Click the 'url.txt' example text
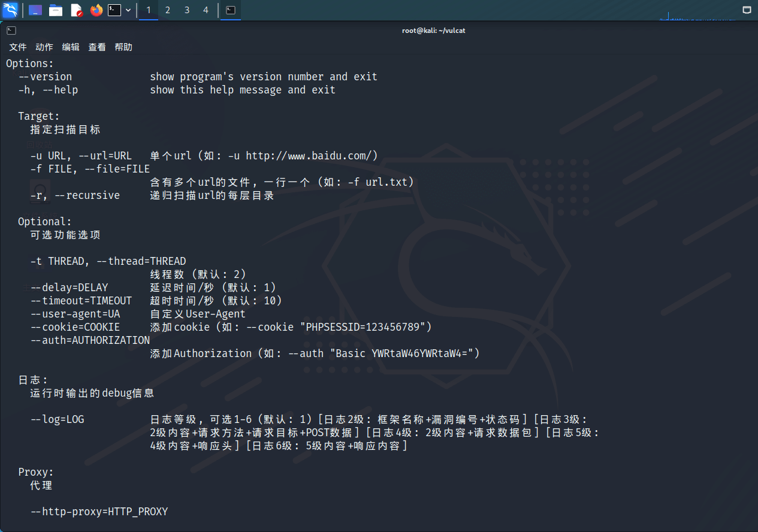This screenshot has width=758, height=532. click(386, 182)
